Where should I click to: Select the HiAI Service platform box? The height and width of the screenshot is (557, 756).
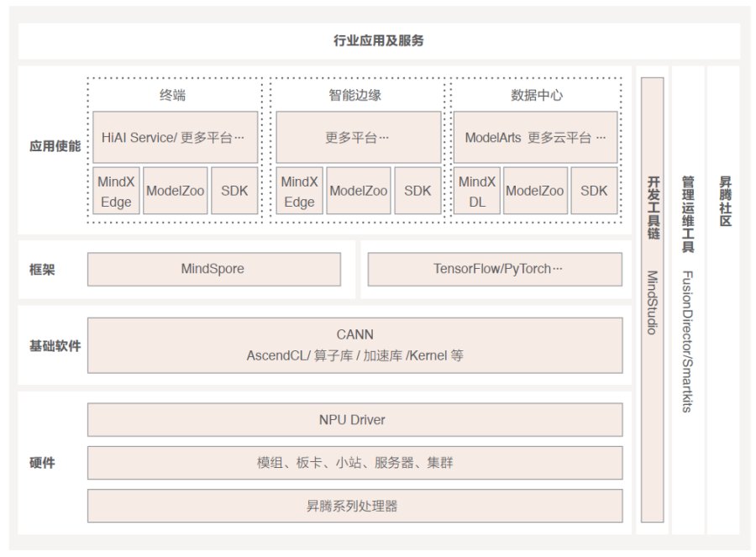[175, 138]
